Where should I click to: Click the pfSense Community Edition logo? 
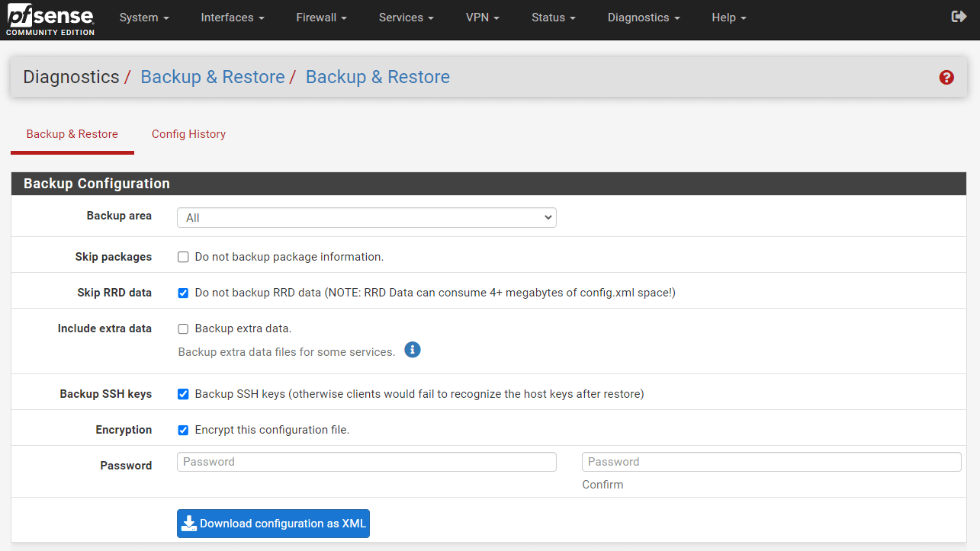[50, 19]
